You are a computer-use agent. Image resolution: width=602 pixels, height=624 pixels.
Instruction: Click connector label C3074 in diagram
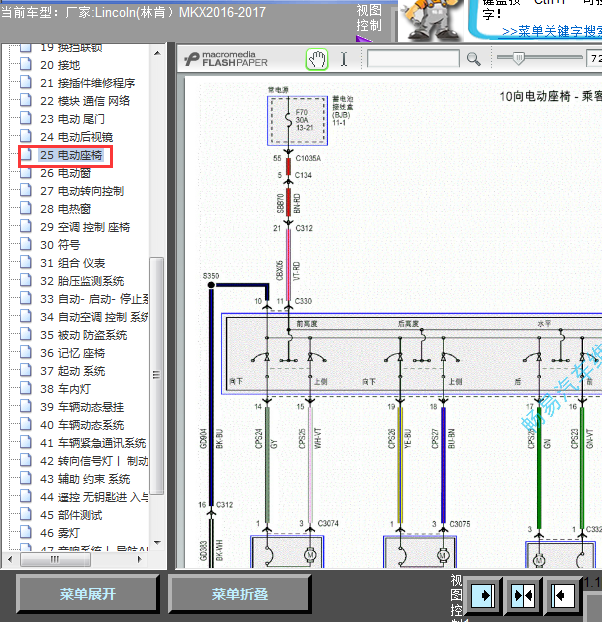pos(328,523)
